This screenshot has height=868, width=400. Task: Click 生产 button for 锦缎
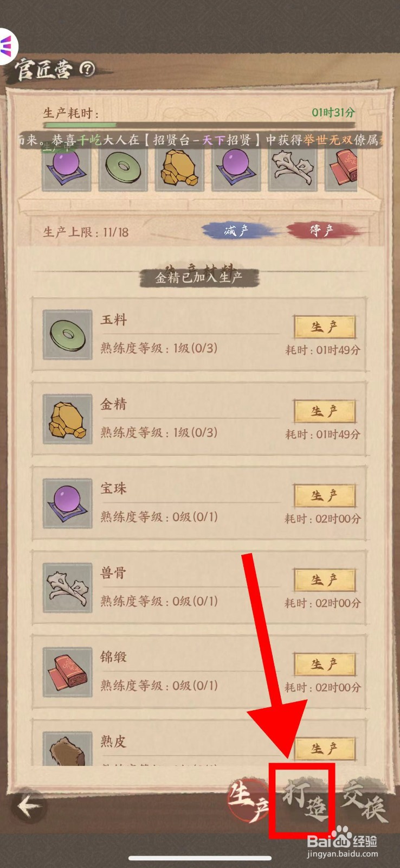325,665
